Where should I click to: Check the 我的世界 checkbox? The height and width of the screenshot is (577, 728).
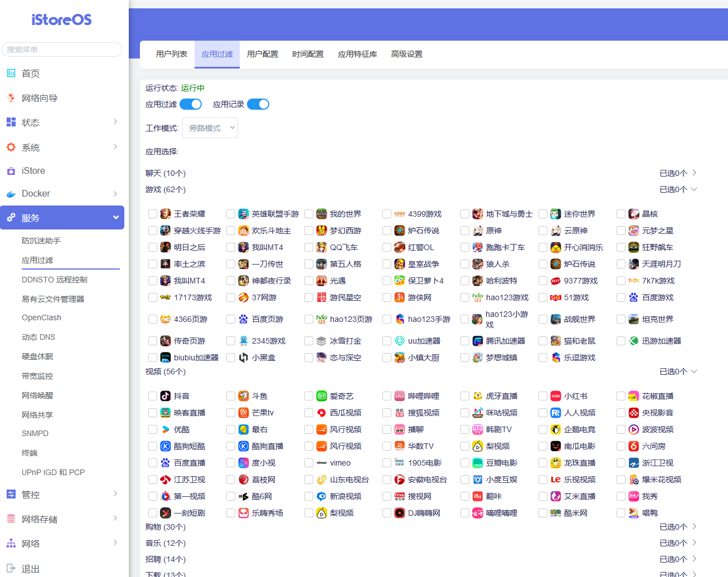pyautogui.click(x=309, y=214)
